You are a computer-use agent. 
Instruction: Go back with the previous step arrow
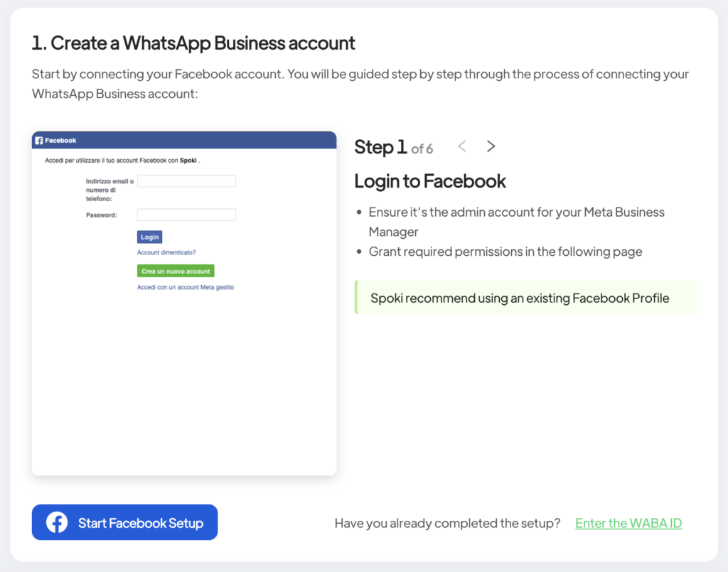[x=462, y=146]
